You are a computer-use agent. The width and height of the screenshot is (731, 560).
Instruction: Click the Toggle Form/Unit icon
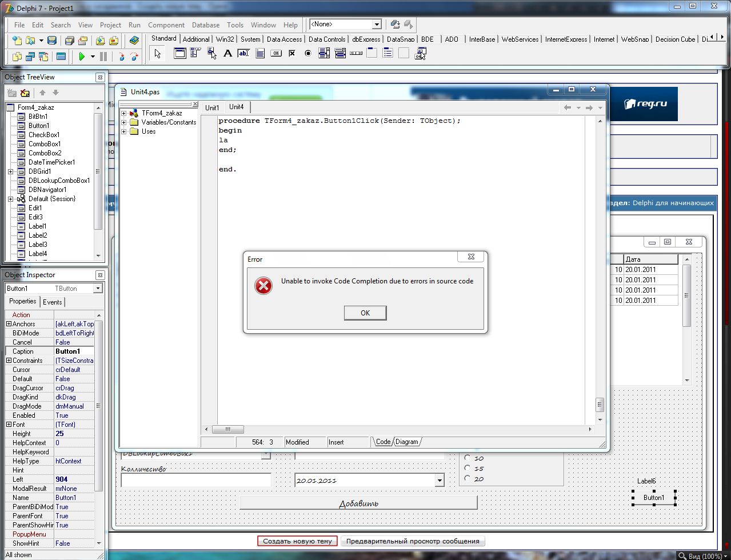pos(43,57)
